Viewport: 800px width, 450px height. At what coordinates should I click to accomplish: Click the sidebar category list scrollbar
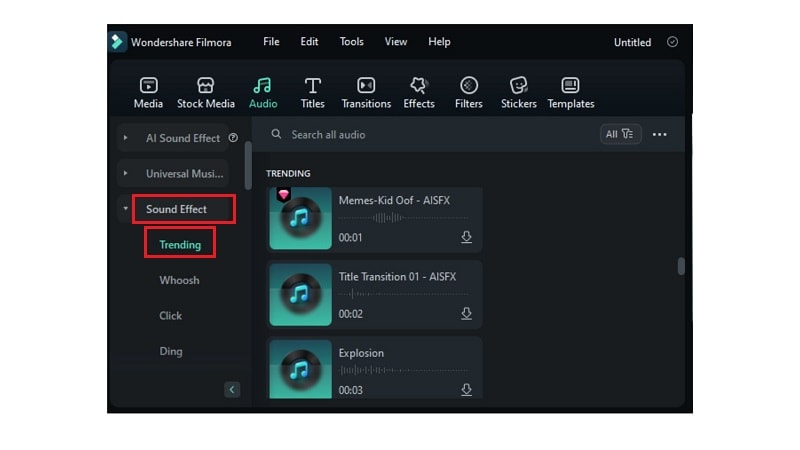pyautogui.click(x=248, y=165)
